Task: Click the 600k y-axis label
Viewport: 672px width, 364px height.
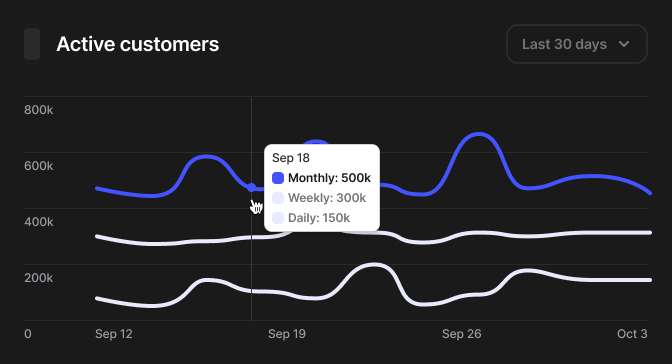Action: [x=39, y=165]
